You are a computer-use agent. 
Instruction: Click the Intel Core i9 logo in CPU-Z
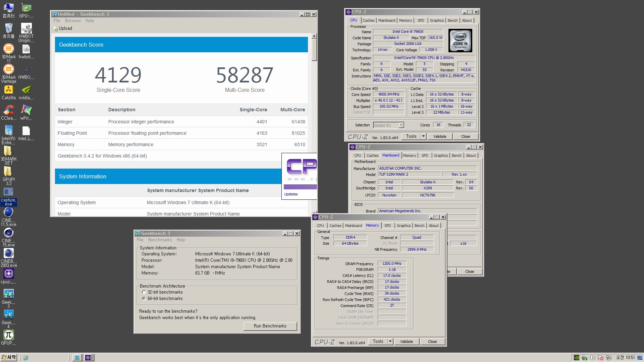(x=460, y=40)
